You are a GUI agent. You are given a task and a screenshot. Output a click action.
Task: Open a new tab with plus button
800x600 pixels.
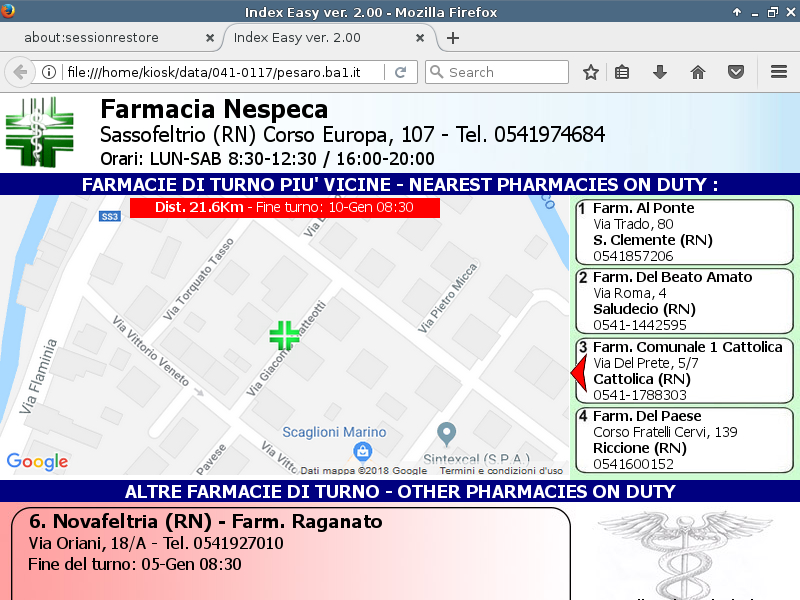453,38
